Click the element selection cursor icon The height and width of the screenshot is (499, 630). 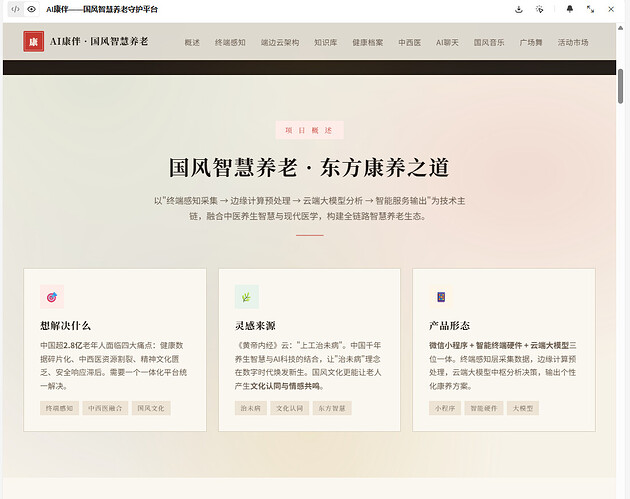tap(540, 9)
